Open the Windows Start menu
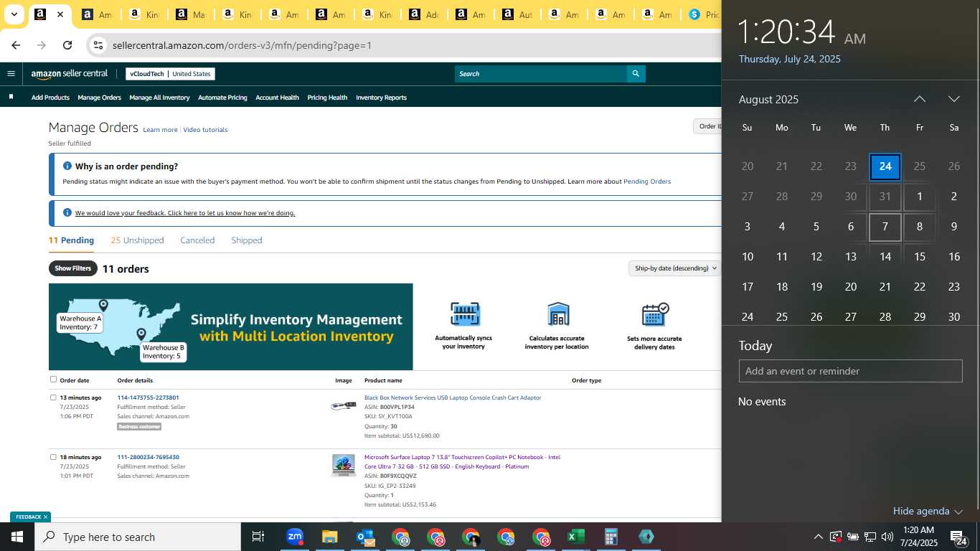 point(17,537)
